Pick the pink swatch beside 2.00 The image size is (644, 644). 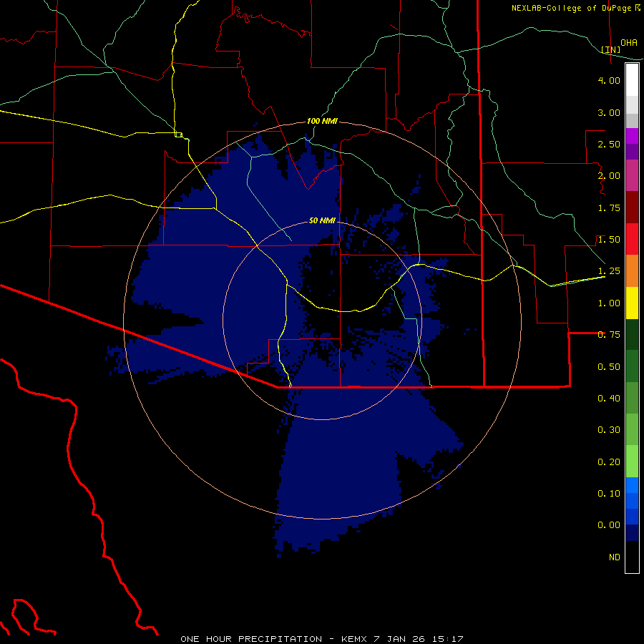632,175
